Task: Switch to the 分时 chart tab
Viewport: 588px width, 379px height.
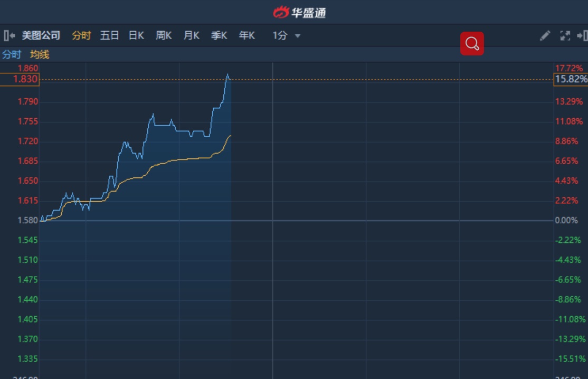Action: 81,35
